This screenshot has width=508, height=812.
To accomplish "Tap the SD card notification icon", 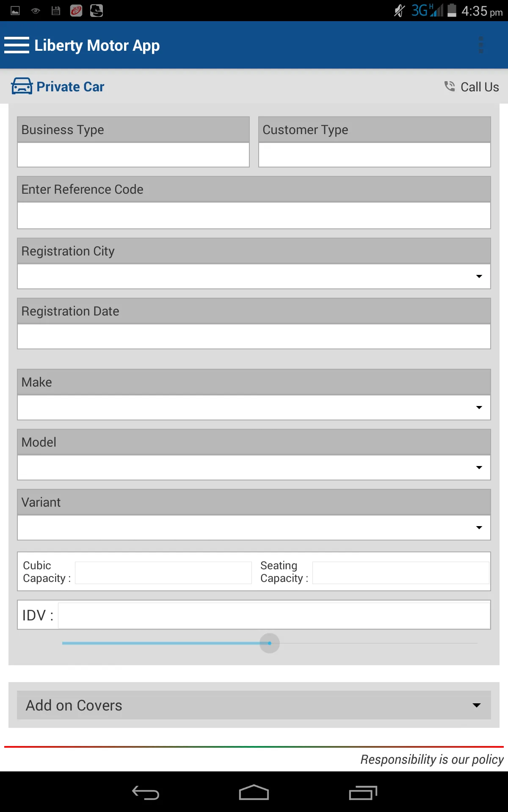I will click(56, 11).
